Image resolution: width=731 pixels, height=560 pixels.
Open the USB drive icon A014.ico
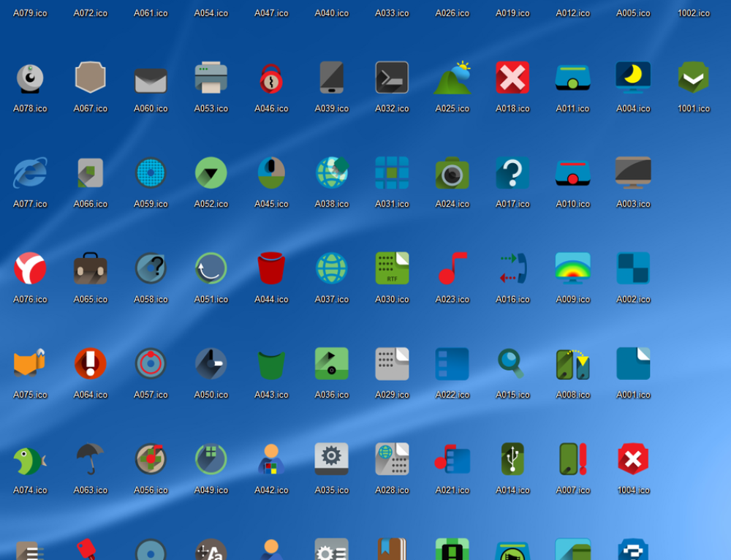[512, 458]
